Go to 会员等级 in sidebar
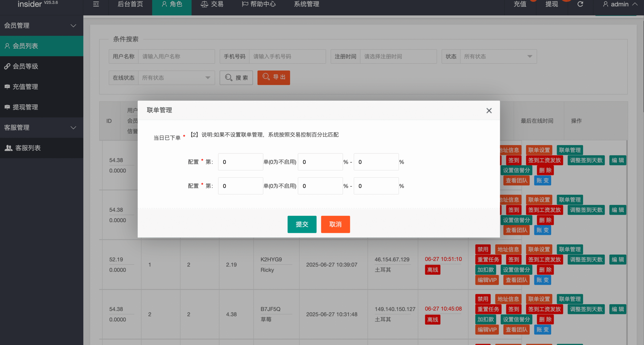Viewport: 644px width, 345px height. pyautogui.click(x=42, y=66)
